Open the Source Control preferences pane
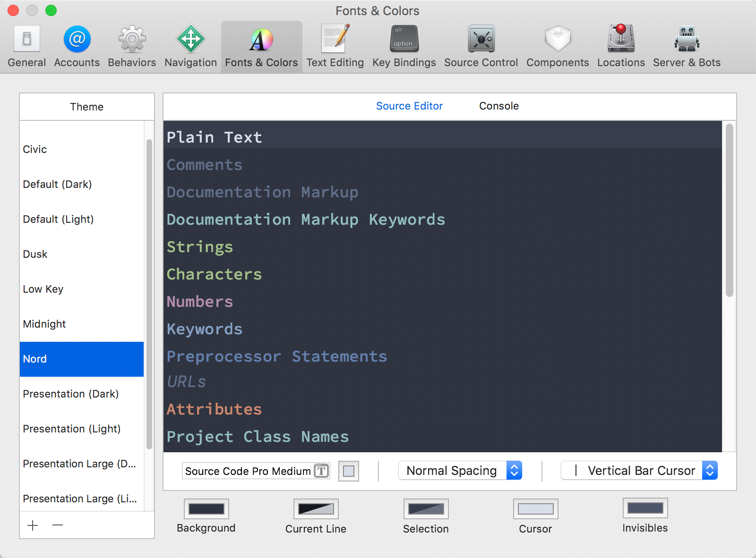The width and height of the screenshot is (756, 558). coord(481,47)
